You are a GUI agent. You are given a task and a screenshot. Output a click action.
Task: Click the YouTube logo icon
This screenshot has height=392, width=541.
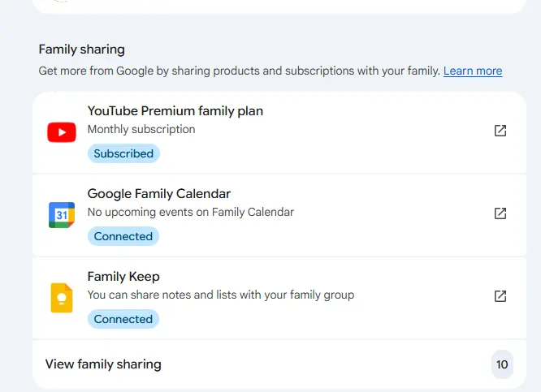click(62, 132)
